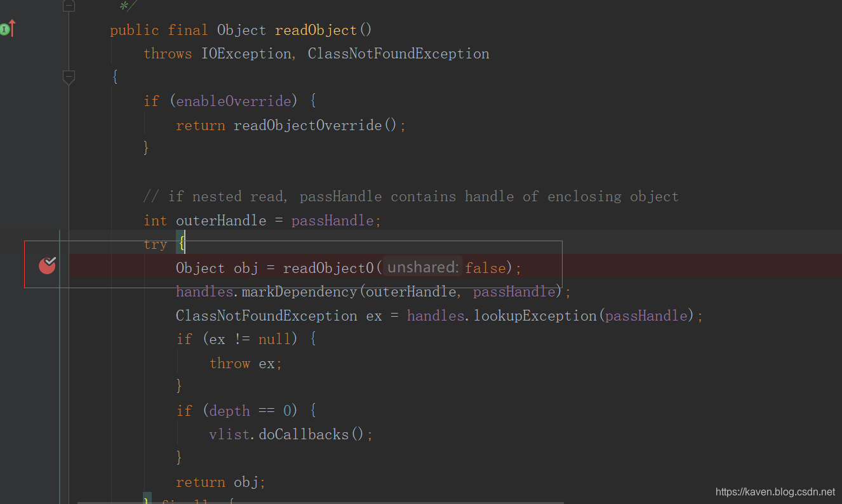Image resolution: width=842 pixels, height=504 pixels.
Task: Click the 'unshared:' parameter hint
Action: (x=422, y=267)
